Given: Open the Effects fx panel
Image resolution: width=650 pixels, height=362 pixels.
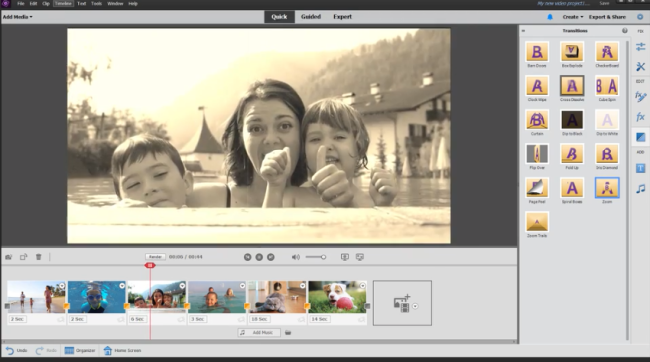Looking at the screenshot, I should coord(640,117).
